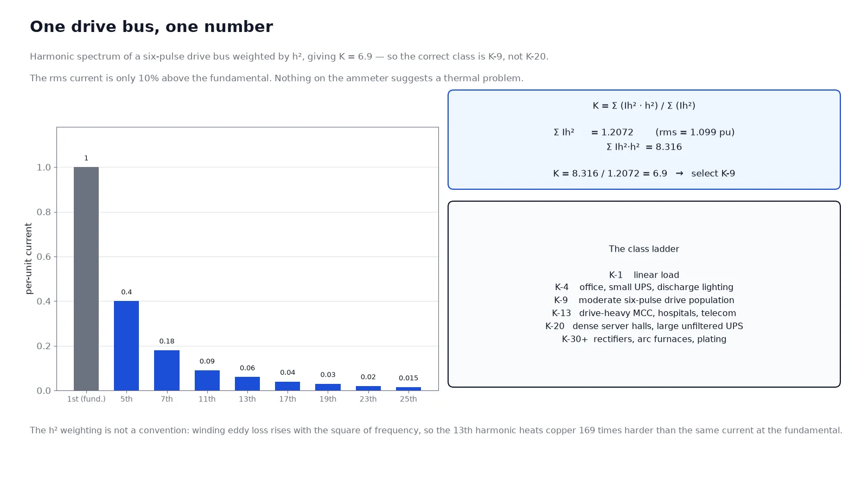Screen dimensions: 868x488
Task: Click the 'K-20 dense server halls' row
Action: tap(644, 326)
